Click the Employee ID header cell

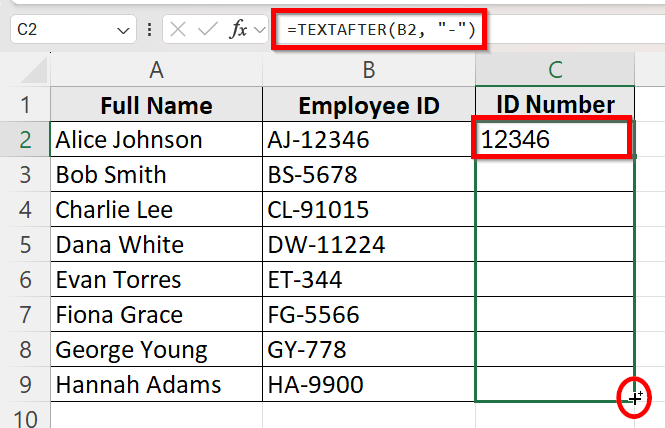click(369, 106)
